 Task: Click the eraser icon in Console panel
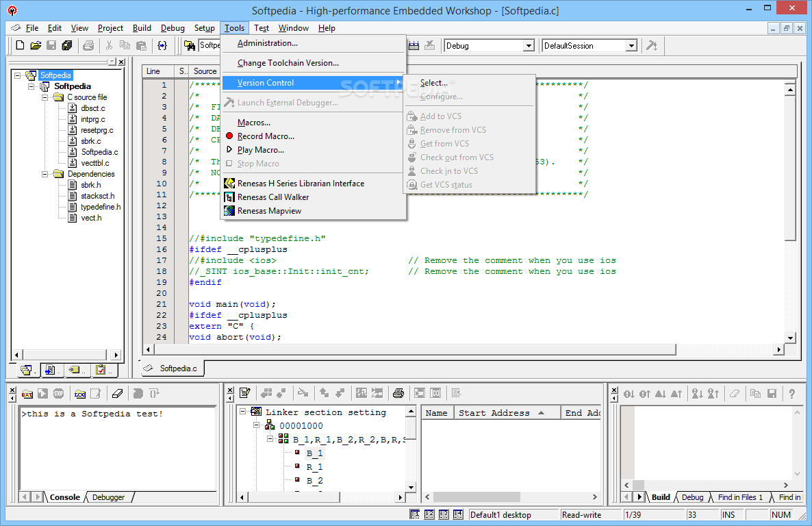point(116,394)
